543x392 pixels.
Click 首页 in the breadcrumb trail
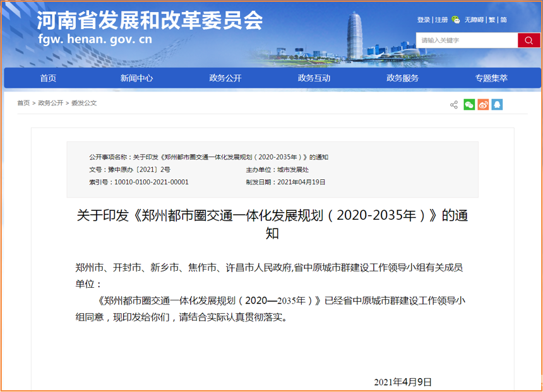click(x=23, y=103)
